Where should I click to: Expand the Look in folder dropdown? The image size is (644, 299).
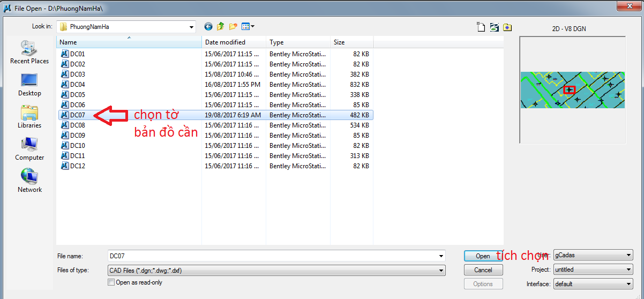click(191, 27)
